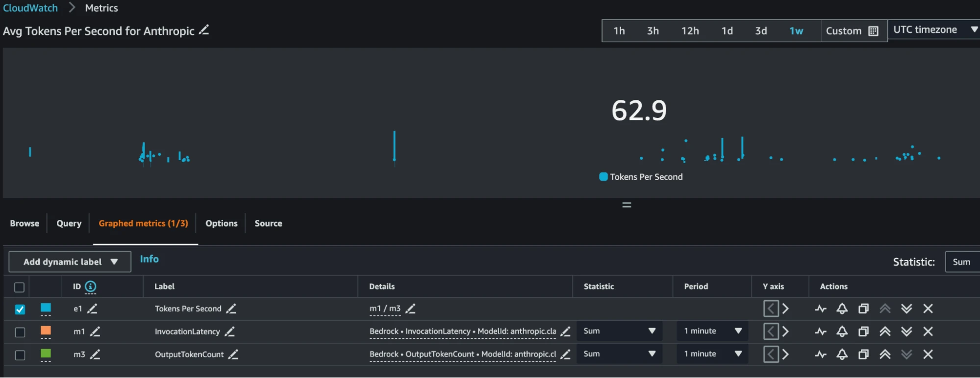Open the dynamic label Info link
The width and height of the screenshot is (980, 378).
click(149, 259)
